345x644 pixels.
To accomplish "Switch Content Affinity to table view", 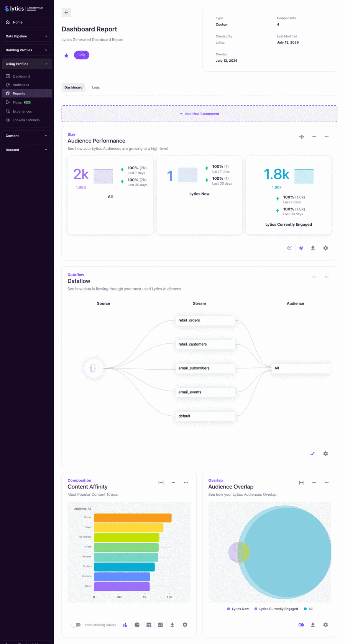I will coord(149,625).
